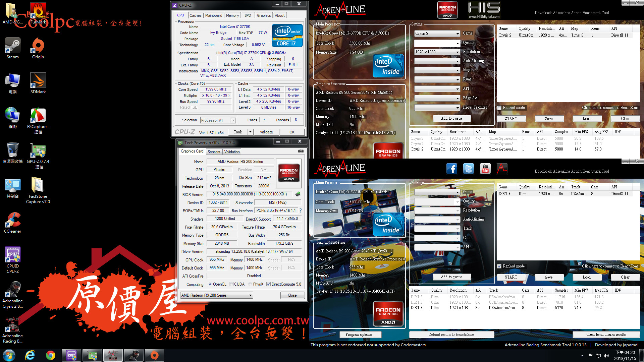Toggle the DirectCompute 5.0 checkbox in GPU-Z
The width and height of the screenshot is (644, 362).
tap(268, 284)
